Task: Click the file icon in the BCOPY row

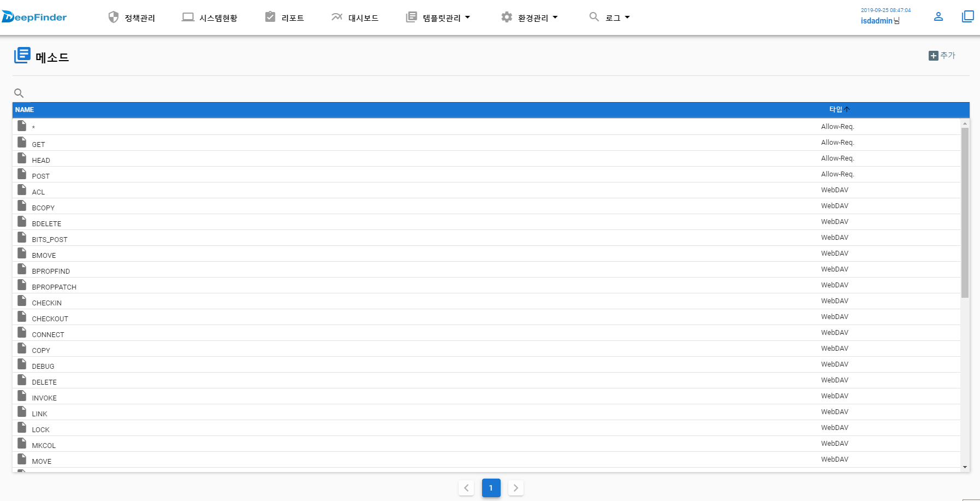Action: [x=22, y=205]
